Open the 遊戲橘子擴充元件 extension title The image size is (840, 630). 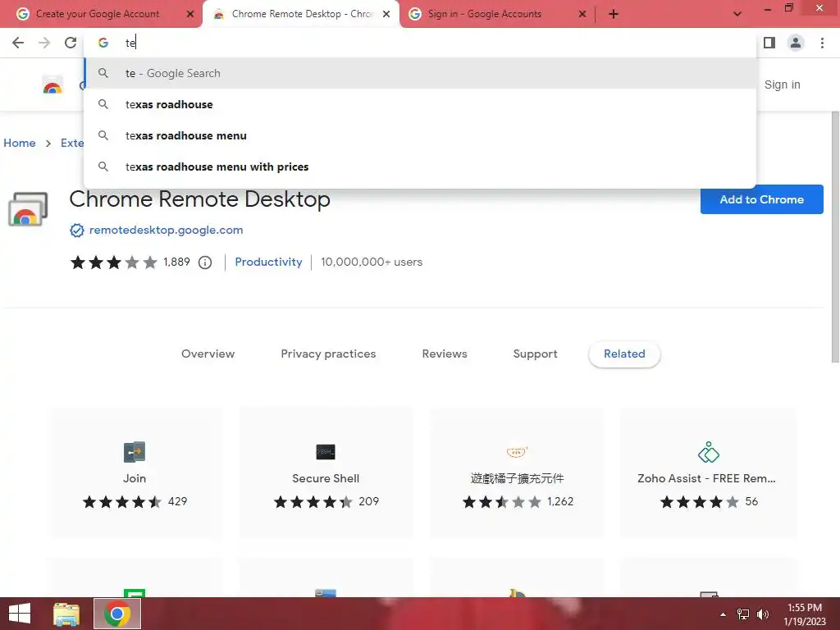point(517,478)
